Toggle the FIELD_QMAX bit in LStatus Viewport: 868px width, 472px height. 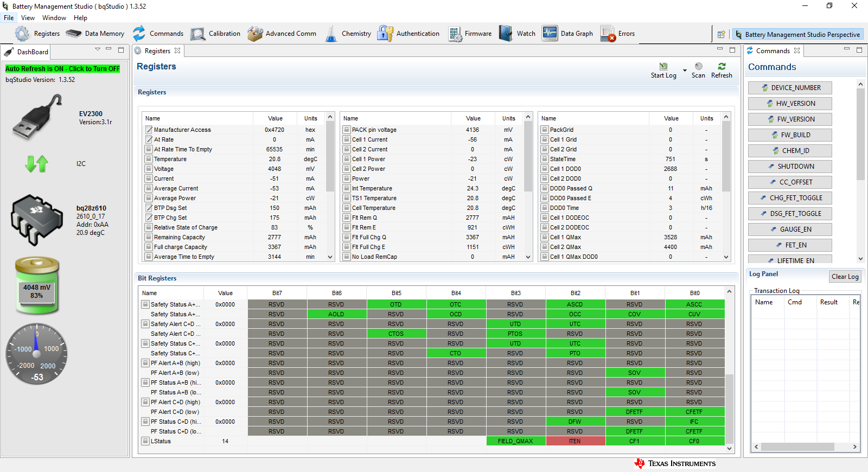(515, 441)
